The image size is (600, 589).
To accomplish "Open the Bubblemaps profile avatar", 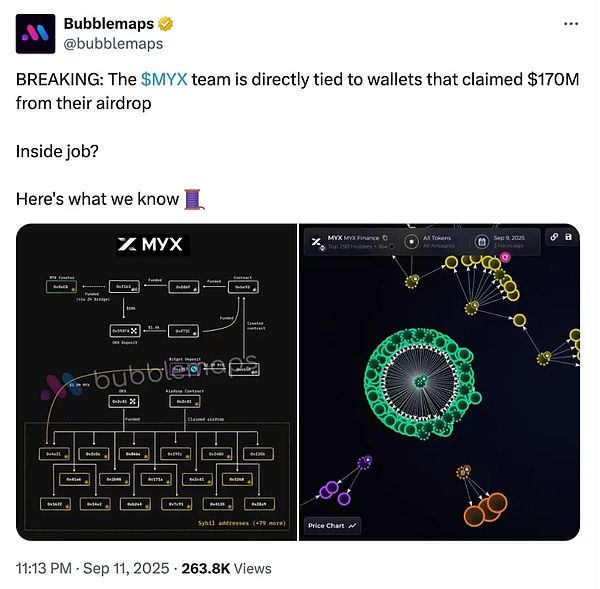I will coord(35,34).
